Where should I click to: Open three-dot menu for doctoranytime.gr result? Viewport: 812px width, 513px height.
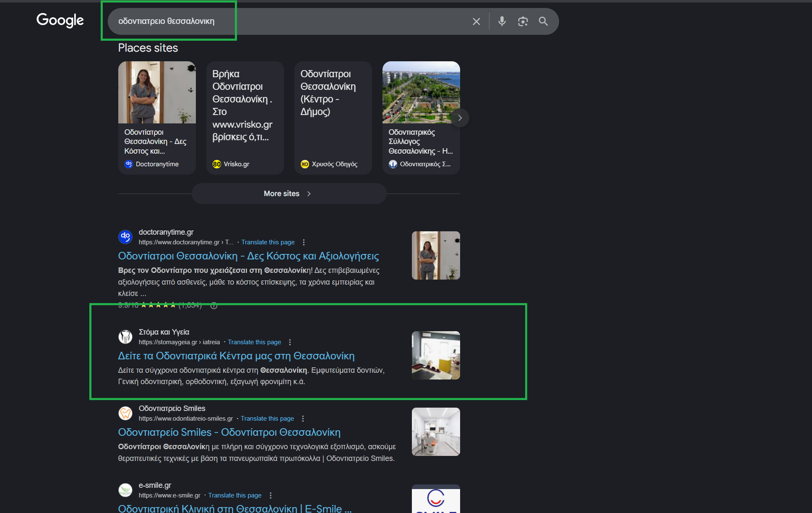304,242
